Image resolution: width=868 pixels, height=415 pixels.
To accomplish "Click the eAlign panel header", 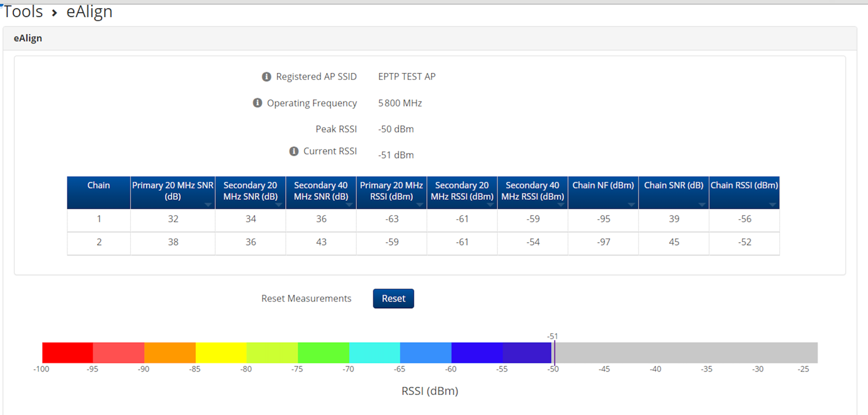I will [28, 38].
